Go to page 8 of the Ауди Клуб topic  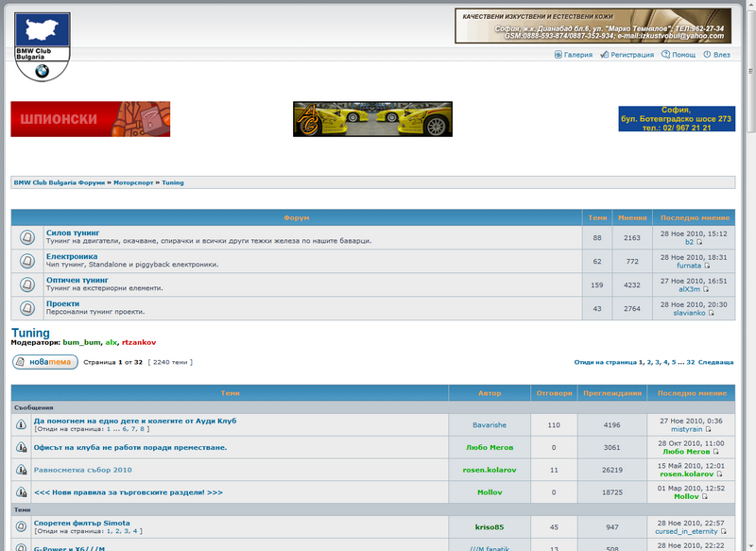(143, 429)
